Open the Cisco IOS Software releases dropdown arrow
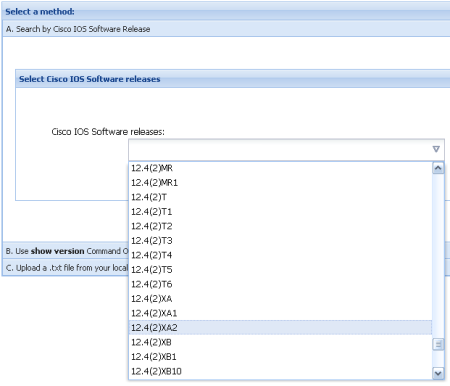This screenshot has width=450, height=386. 436,149
